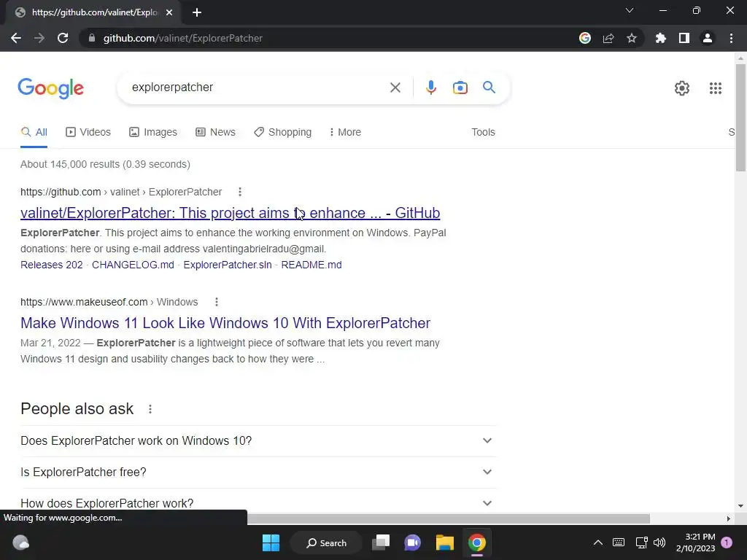This screenshot has height=560, width=747.
Task: Open Task View on the taskbar
Action: (381, 542)
